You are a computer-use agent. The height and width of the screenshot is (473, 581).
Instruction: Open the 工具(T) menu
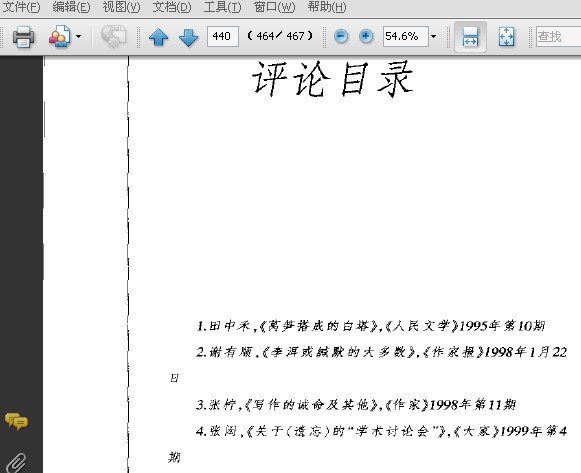222,7
